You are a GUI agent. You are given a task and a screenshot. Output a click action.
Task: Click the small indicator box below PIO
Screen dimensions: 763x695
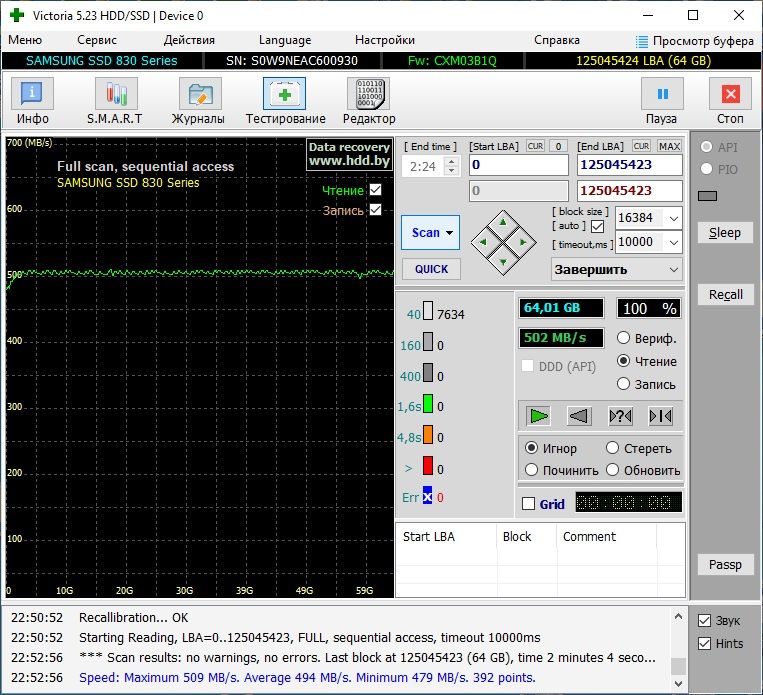[x=708, y=196]
